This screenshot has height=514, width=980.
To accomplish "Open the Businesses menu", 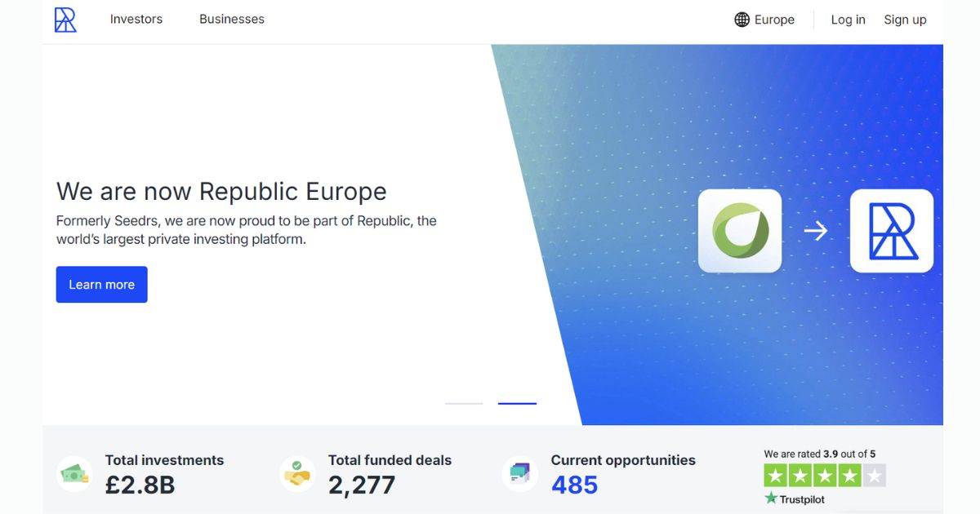I will [231, 19].
